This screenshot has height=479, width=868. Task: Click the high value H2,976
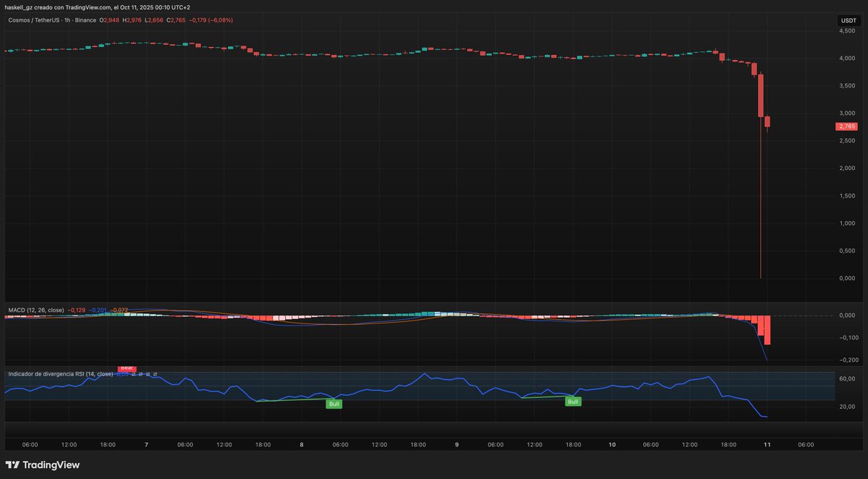coord(132,20)
